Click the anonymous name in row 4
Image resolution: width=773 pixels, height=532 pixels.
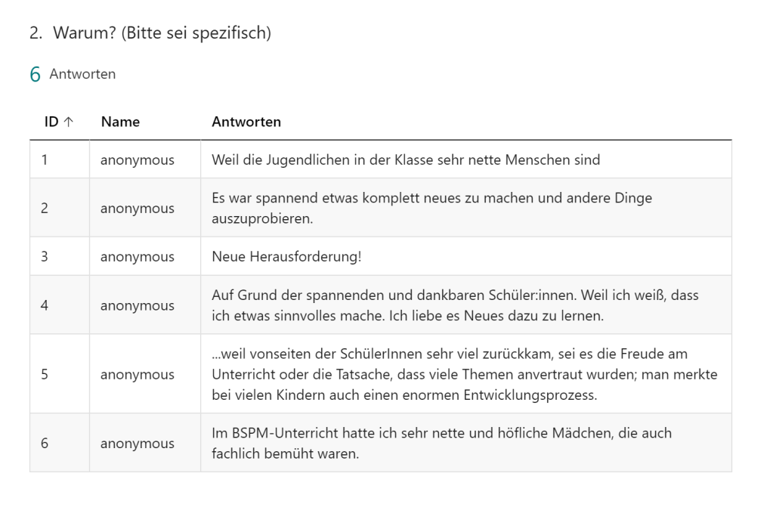pos(138,305)
